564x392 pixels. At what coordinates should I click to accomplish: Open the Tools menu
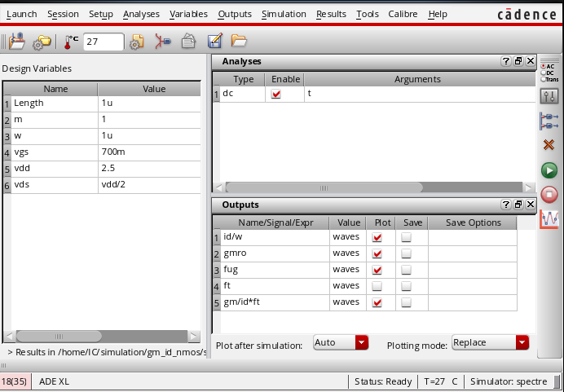click(368, 14)
